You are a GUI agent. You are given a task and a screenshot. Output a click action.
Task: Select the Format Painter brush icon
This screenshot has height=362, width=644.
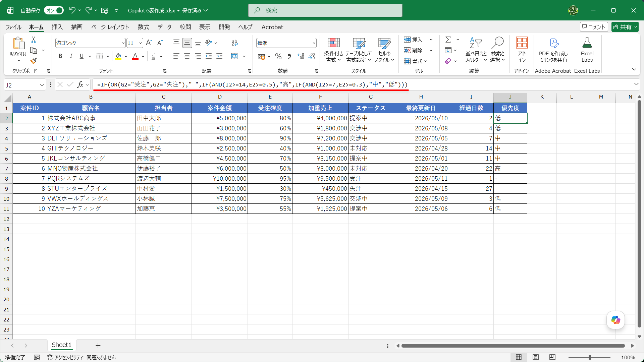pos(34,61)
